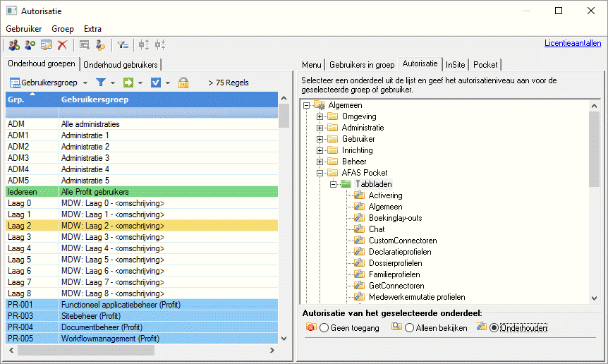The image size is (608, 364).
Task: Click the blue funnel filter icon
Action: tap(100, 82)
